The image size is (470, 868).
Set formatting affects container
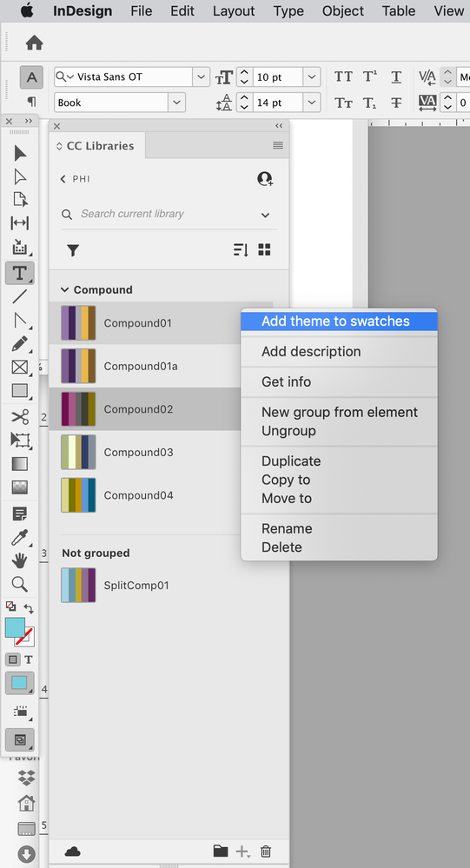pos(12,659)
